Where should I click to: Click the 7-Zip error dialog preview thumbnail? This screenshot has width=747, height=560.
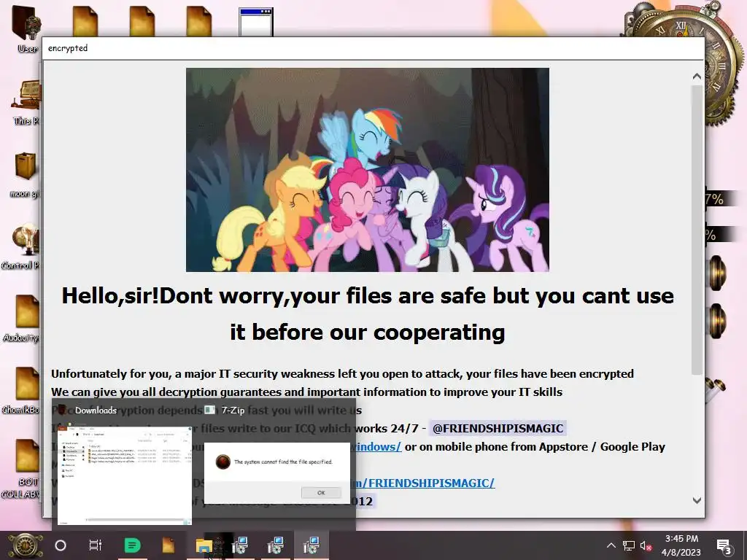(276, 472)
